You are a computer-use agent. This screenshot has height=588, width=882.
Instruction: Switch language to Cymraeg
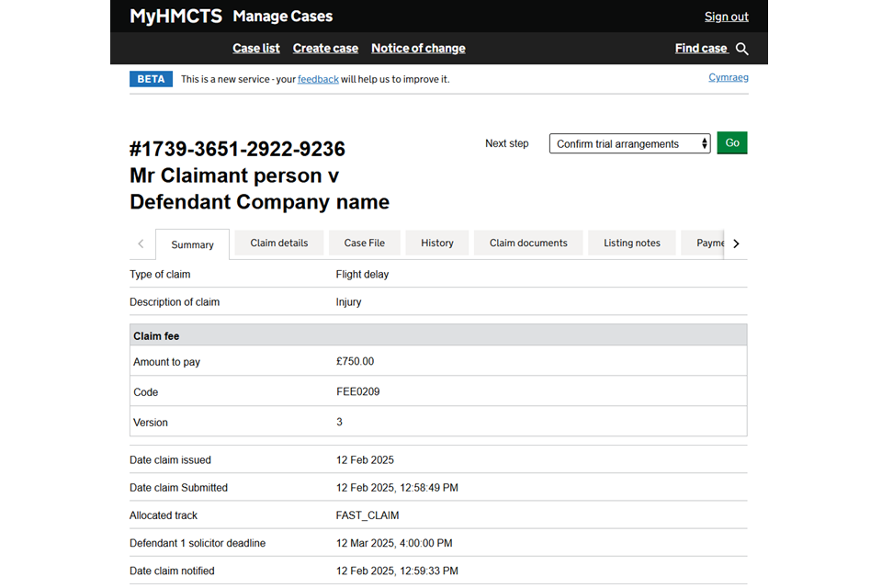[x=728, y=77]
